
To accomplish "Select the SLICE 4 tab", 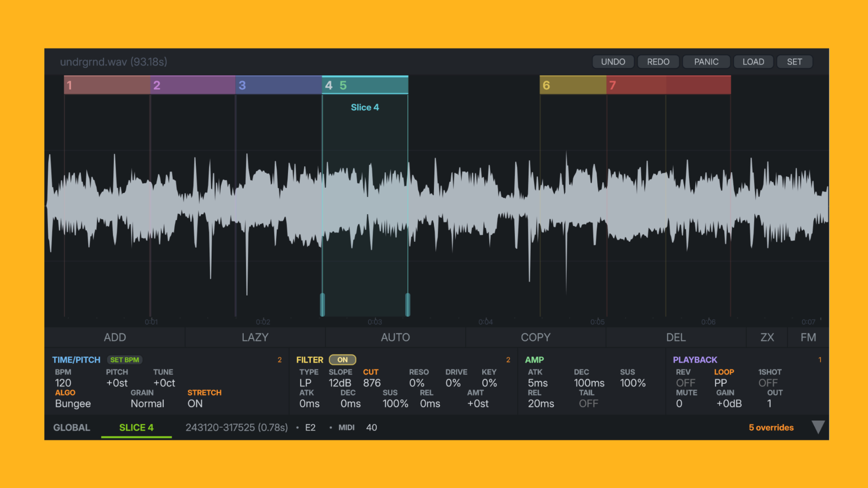I will pyautogui.click(x=136, y=427).
